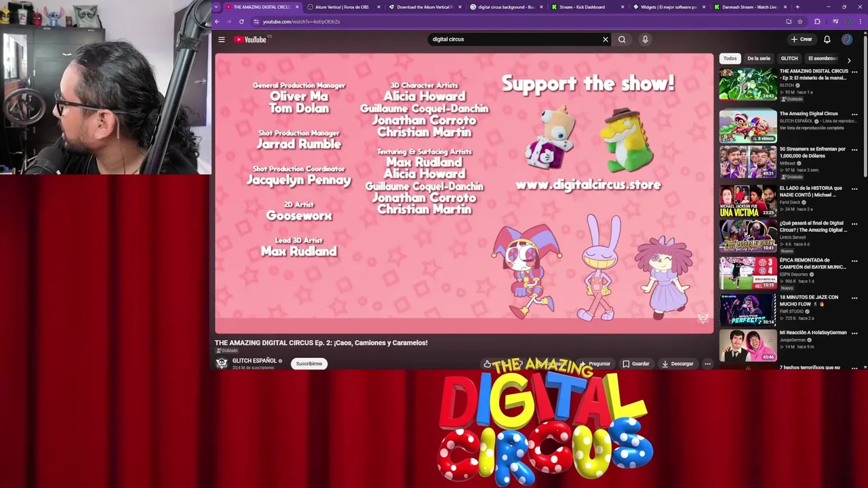Go back with the browser back arrow

click(217, 22)
